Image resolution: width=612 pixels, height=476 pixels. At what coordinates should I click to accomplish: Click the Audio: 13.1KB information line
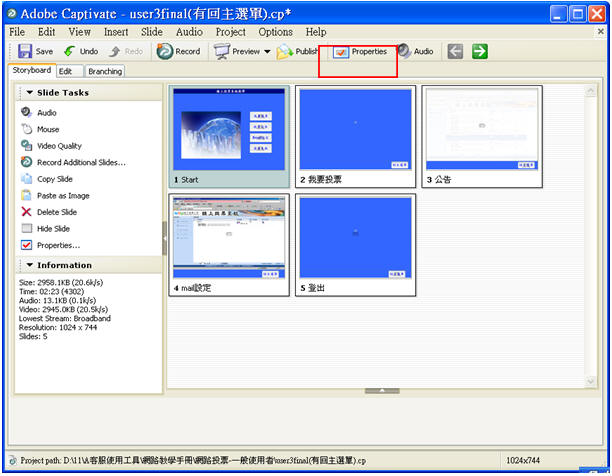pos(57,300)
